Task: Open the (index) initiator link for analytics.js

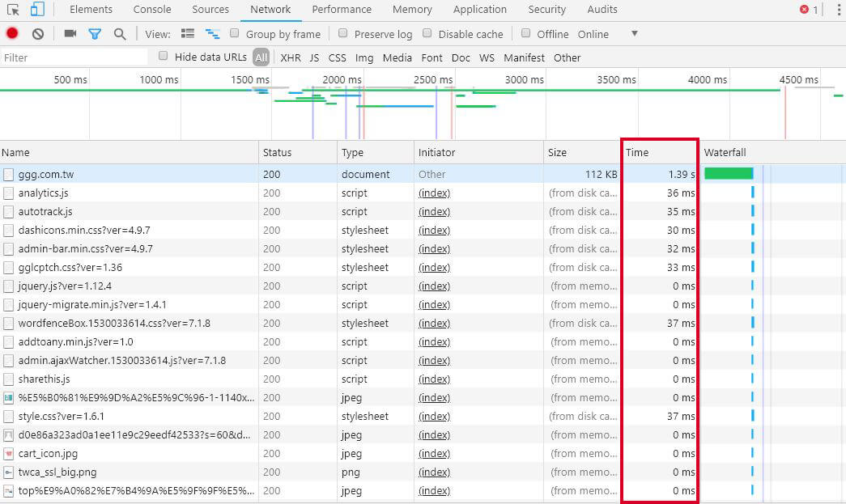Action: coord(434,193)
